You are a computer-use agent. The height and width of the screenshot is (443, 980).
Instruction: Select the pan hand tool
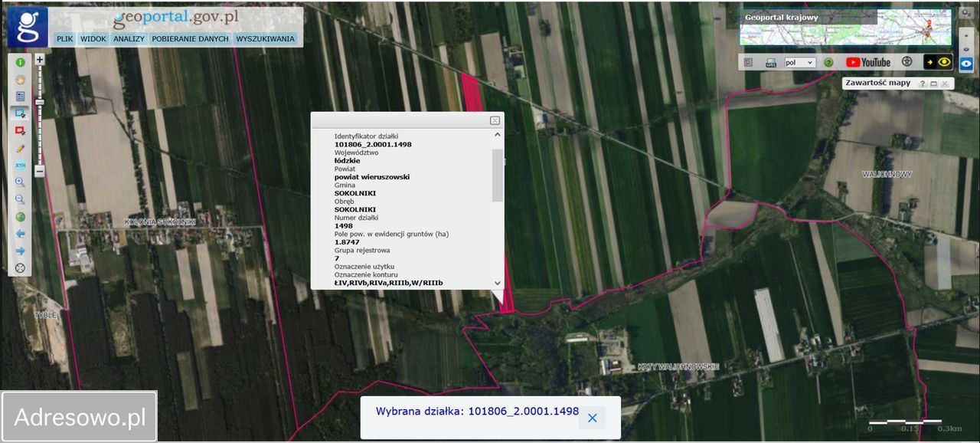(x=20, y=79)
